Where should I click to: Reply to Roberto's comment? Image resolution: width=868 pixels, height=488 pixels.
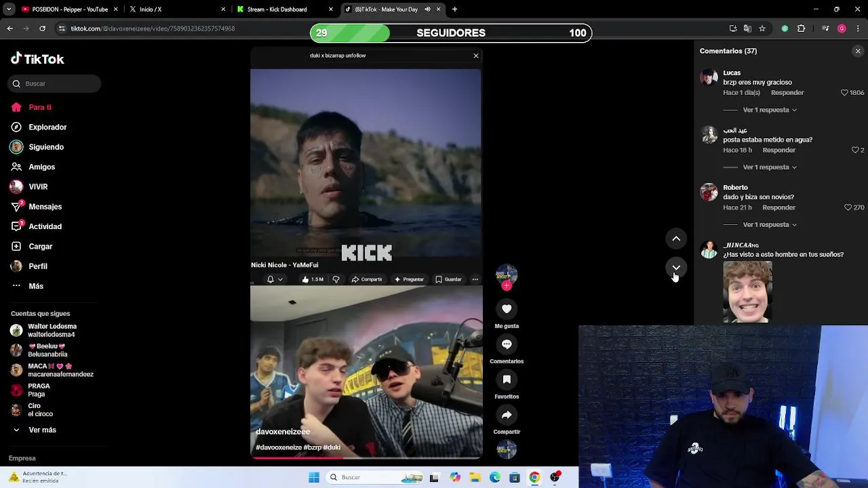pos(779,207)
